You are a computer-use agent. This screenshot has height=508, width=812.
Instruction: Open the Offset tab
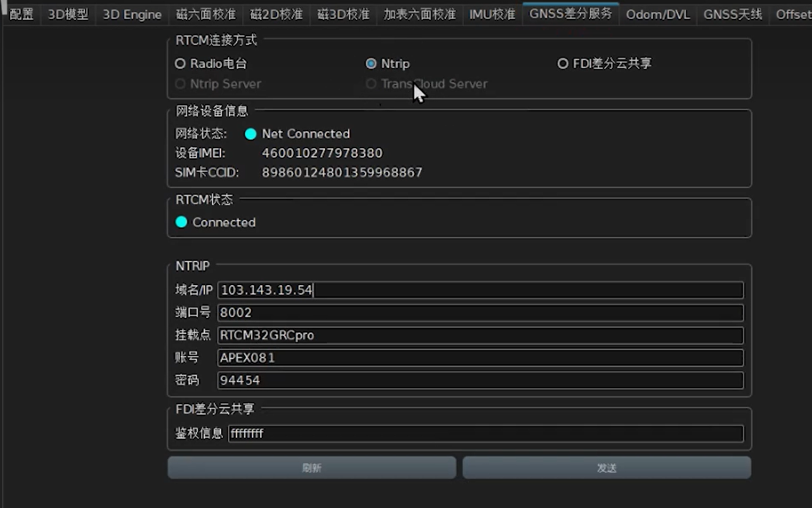point(792,14)
